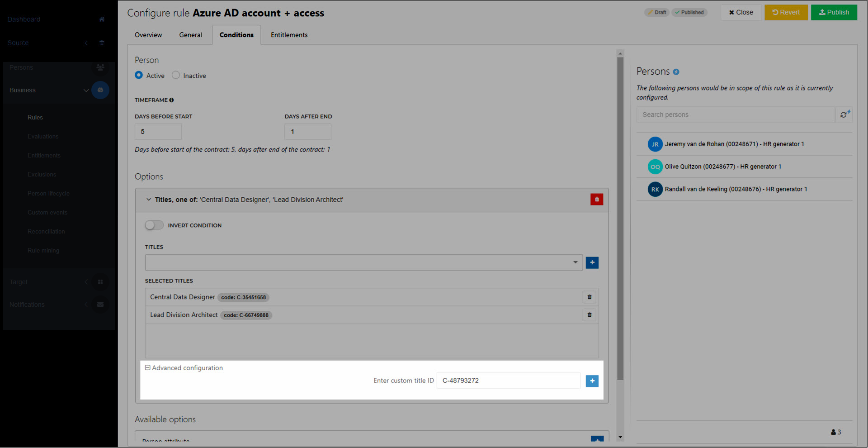Click the Persons help icon
Viewport: 868px width, 448px height.
pos(676,72)
